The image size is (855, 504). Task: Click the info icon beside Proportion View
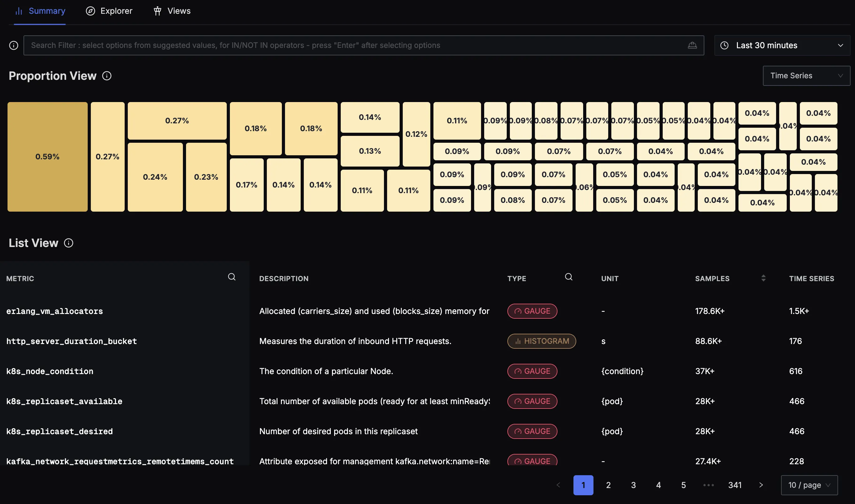coord(107,76)
